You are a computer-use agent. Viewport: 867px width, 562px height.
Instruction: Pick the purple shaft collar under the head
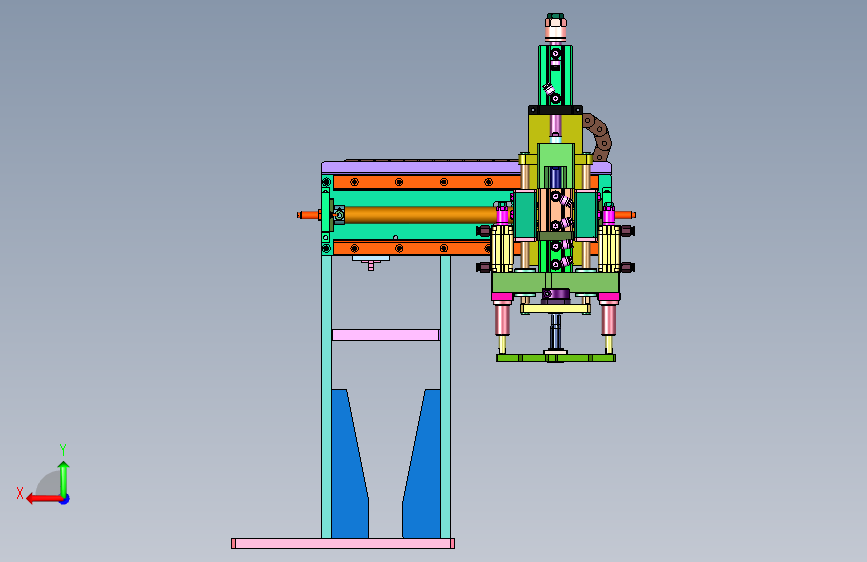(556, 295)
